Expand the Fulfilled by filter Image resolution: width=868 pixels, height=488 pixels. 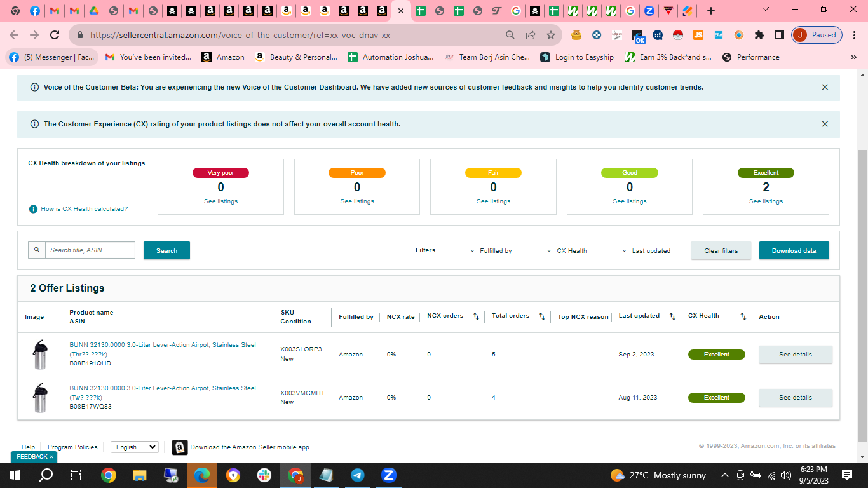(x=491, y=251)
